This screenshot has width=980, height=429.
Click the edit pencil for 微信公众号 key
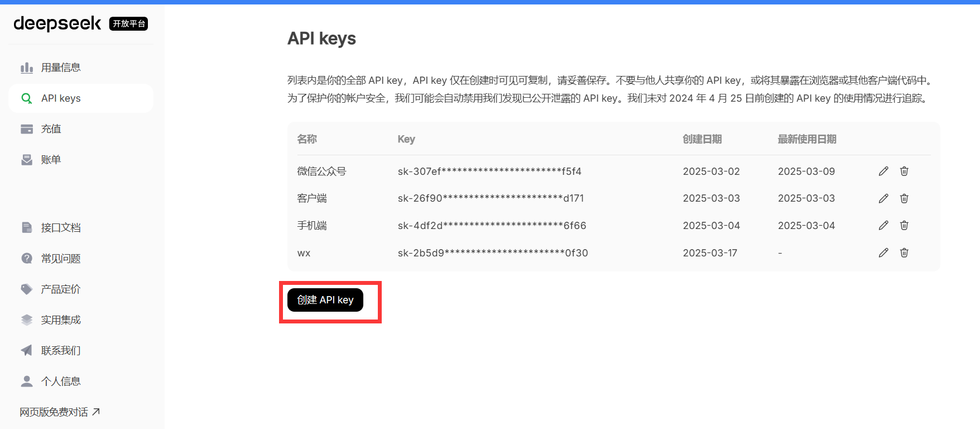(x=883, y=171)
